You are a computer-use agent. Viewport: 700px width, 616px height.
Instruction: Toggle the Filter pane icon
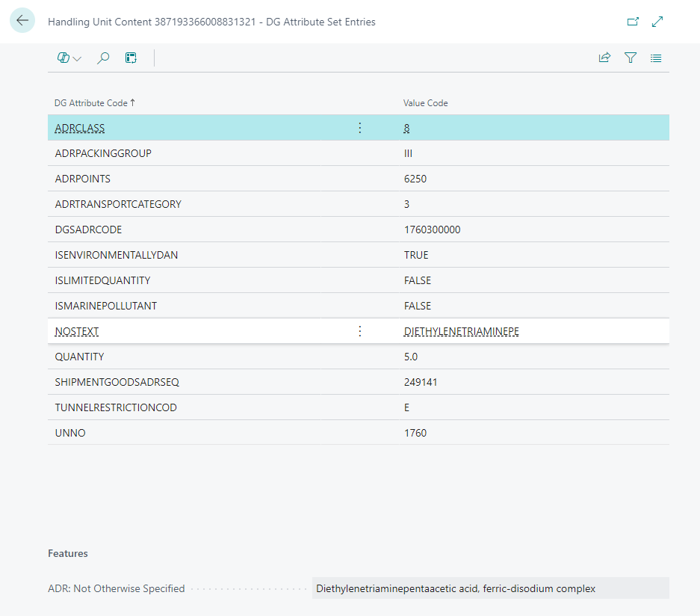pos(631,58)
